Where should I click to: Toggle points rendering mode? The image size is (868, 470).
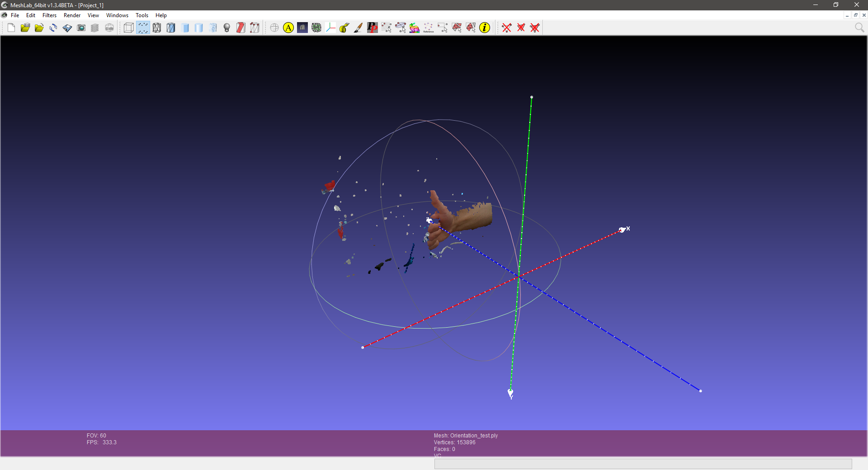(x=143, y=28)
